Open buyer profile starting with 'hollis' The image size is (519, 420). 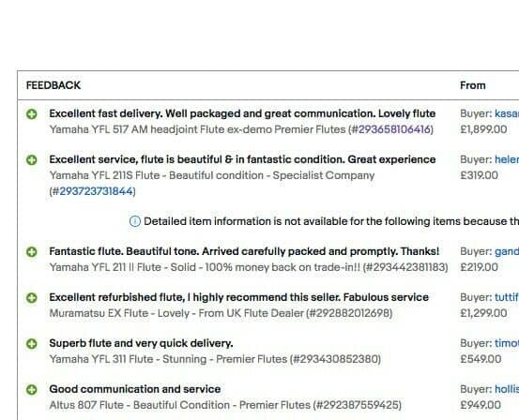pos(507,389)
